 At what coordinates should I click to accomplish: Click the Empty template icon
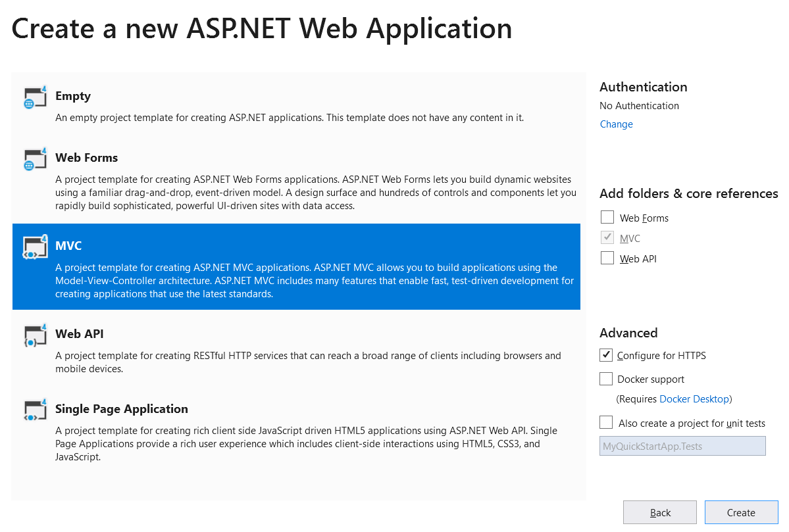[36, 97]
